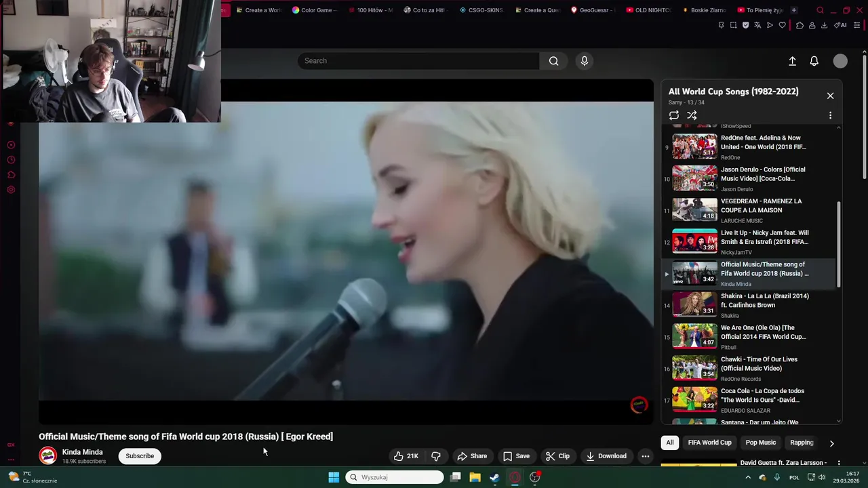
Task: Switch to OLD NIGHTCORE browser tab
Action: [649, 10]
